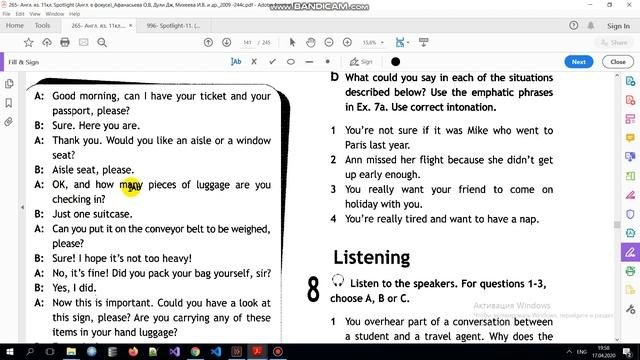Click the Share button
Viewport: 640px width, 360px height.
614,42
